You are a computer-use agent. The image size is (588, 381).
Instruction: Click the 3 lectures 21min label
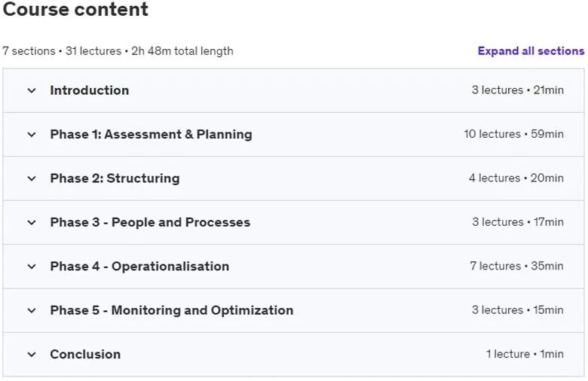517,90
